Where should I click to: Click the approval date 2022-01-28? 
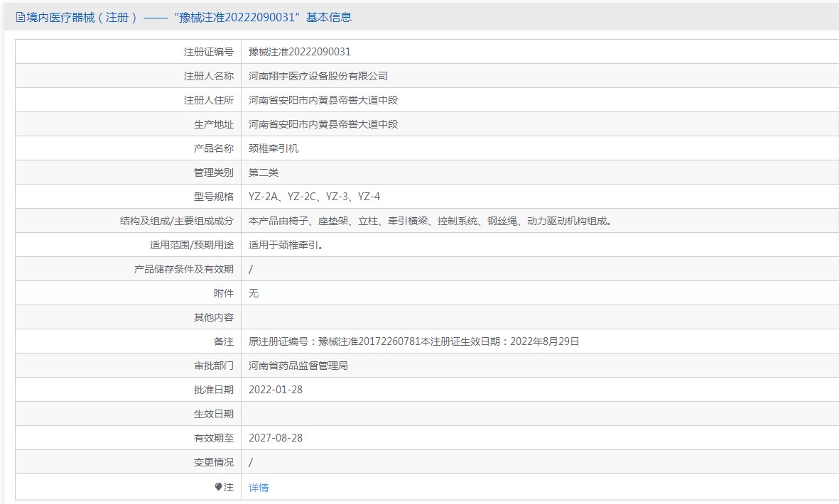pyautogui.click(x=276, y=390)
